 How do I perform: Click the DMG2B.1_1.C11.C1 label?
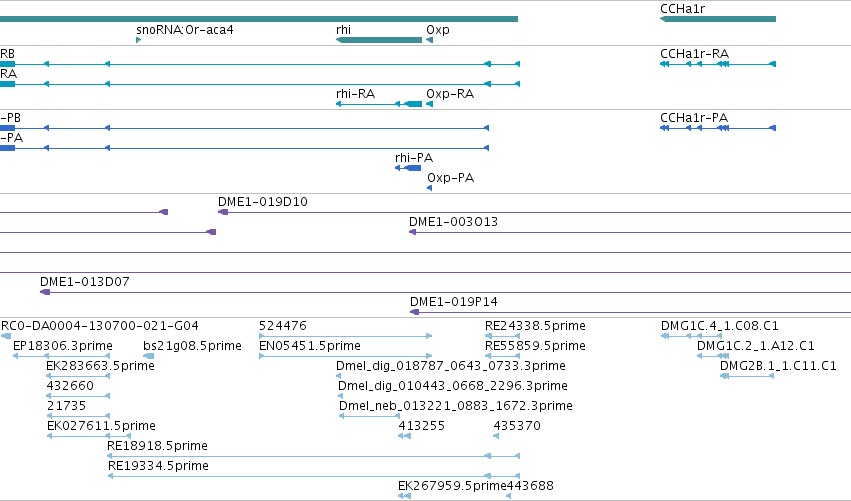[778, 366]
